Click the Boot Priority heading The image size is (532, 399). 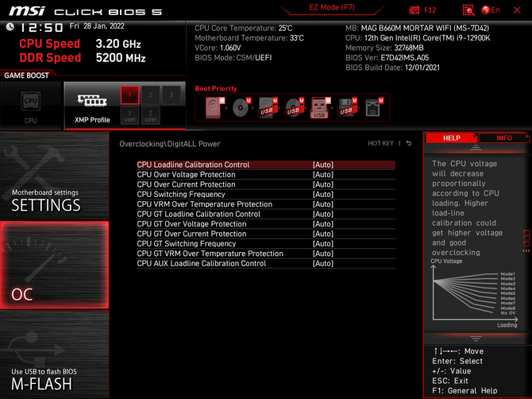click(216, 88)
